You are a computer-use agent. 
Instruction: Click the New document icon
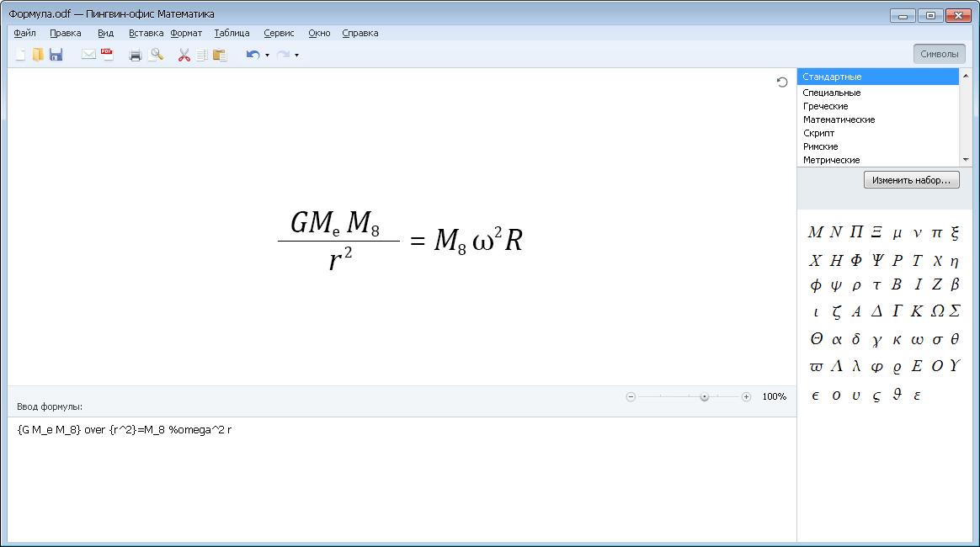coord(21,55)
